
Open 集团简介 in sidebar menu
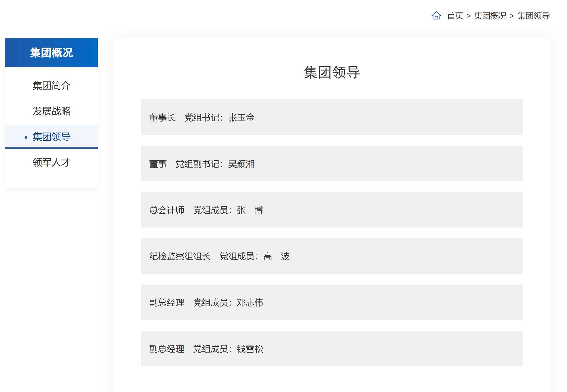[x=51, y=86]
